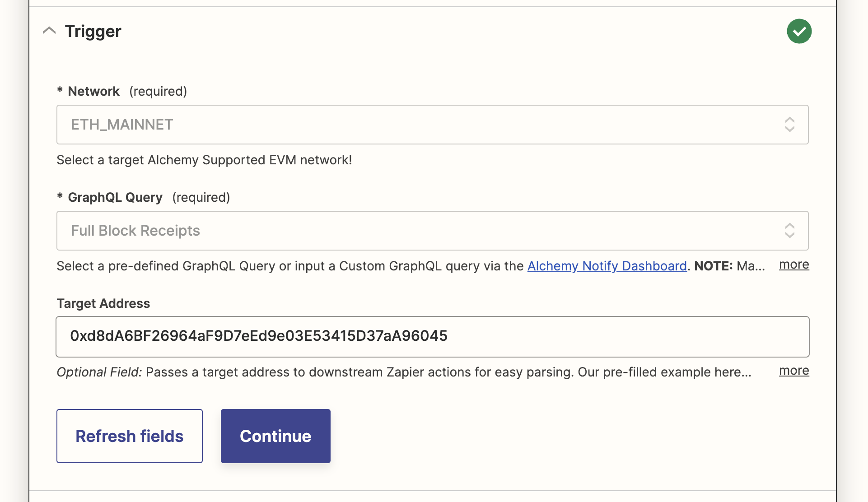Click the GraphQL Query field label
The height and width of the screenshot is (502, 868).
[115, 197]
